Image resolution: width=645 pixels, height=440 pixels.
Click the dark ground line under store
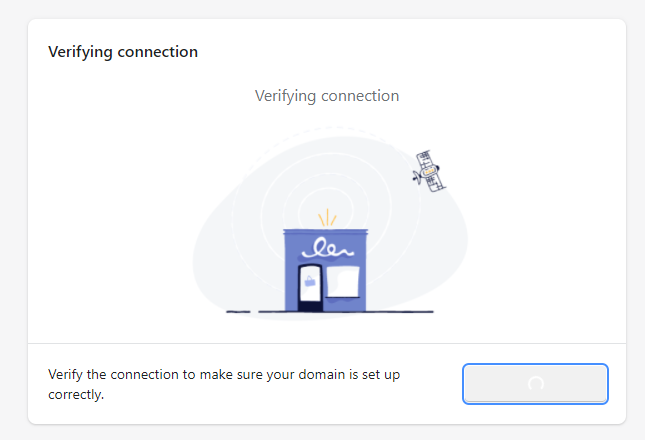click(x=346, y=312)
